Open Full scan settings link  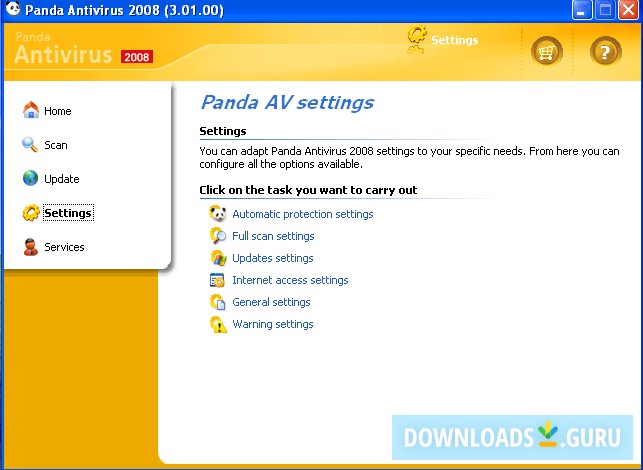point(273,236)
